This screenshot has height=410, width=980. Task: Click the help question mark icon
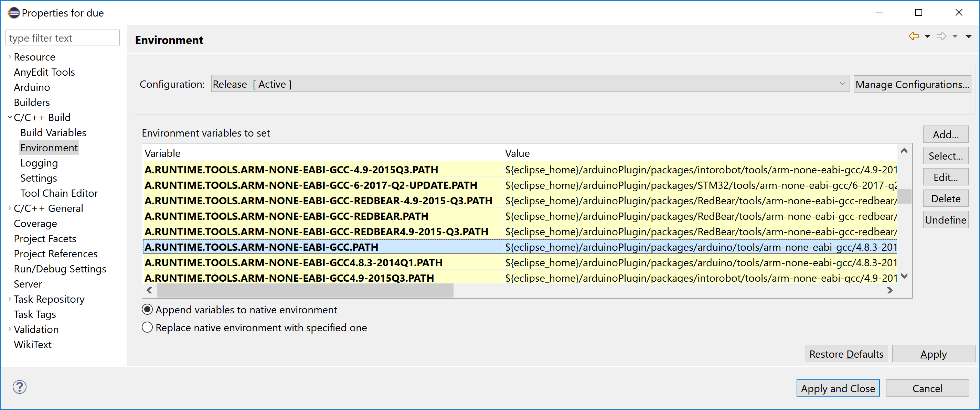[19, 387]
